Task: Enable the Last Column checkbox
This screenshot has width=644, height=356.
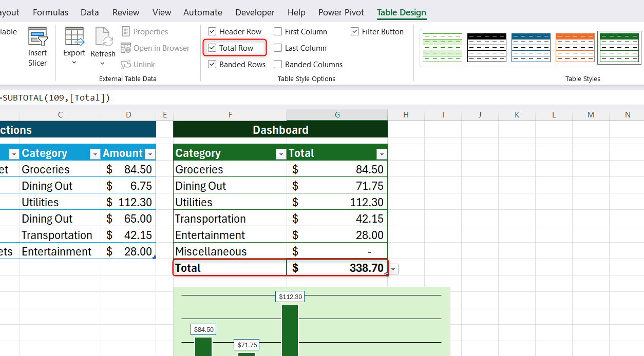Action: coord(278,48)
